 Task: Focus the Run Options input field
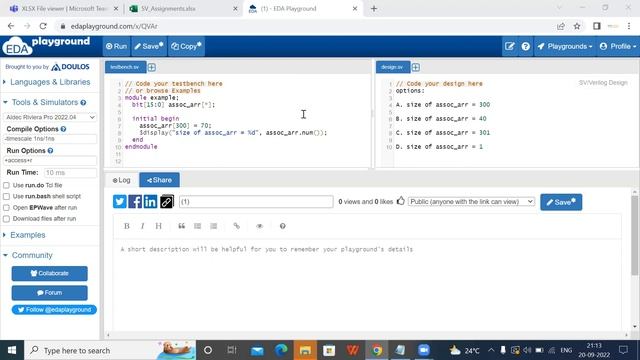pyautogui.click(x=50, y=160)
